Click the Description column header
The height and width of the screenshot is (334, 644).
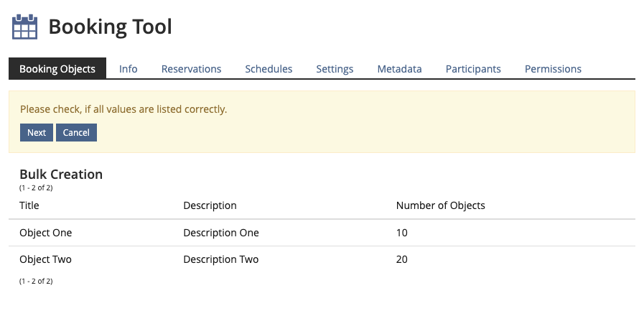coord(210,205)
